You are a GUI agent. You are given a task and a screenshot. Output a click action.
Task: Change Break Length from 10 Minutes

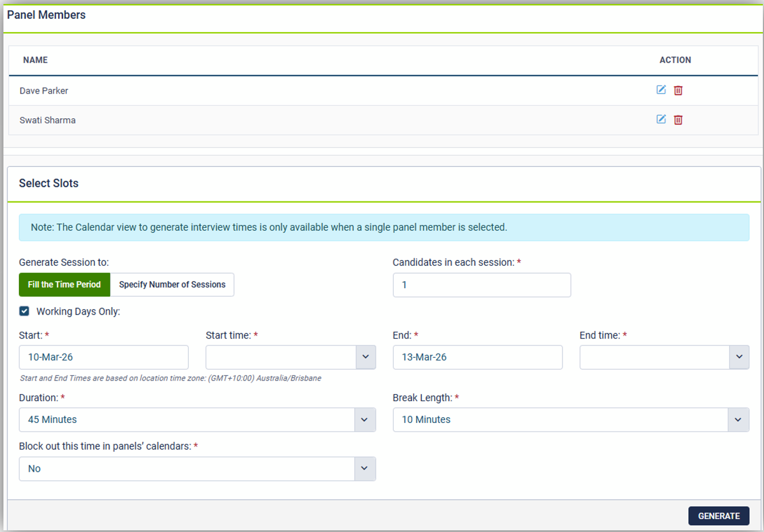[x=571, y=420]
